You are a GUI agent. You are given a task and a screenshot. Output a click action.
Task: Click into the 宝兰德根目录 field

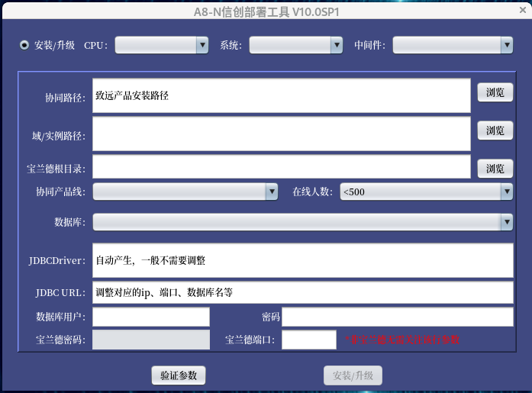coord(282,166)
